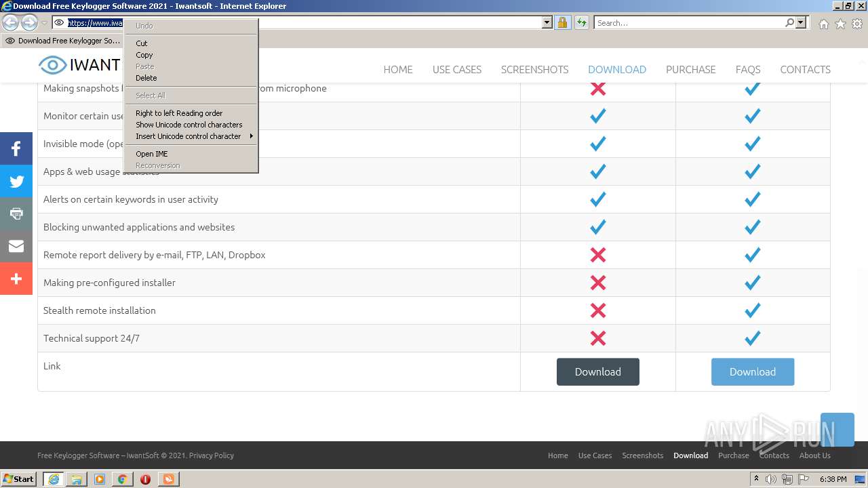
Task: Click 'Making pre-configured installer' row text
Action: coord(109,283)
